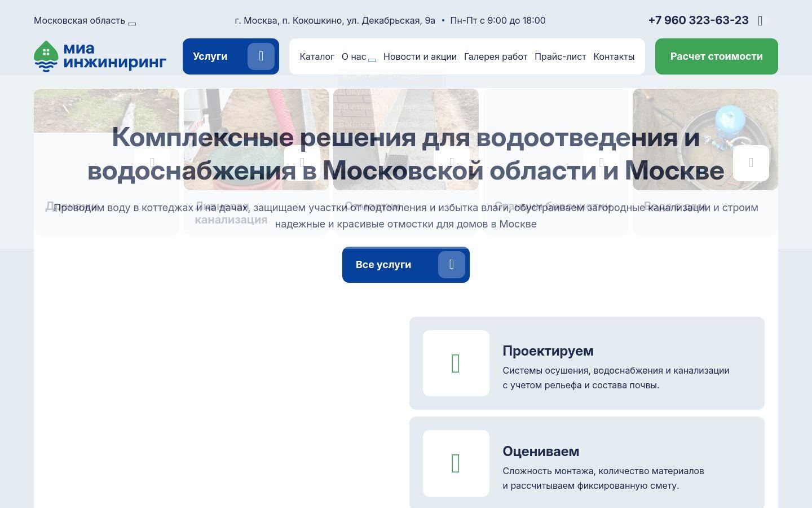Viewport: 812px width, 508px height.
Task: Click the Проектируем heading
Action: click(x=548, y=351)
